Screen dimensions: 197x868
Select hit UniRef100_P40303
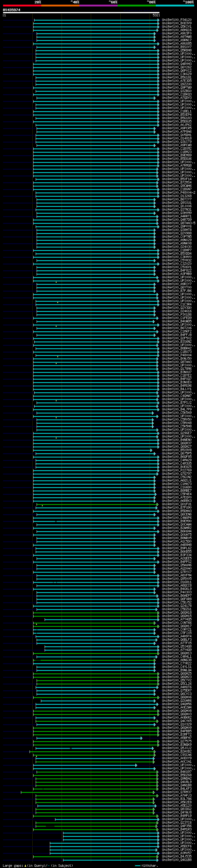pos(176,592)
